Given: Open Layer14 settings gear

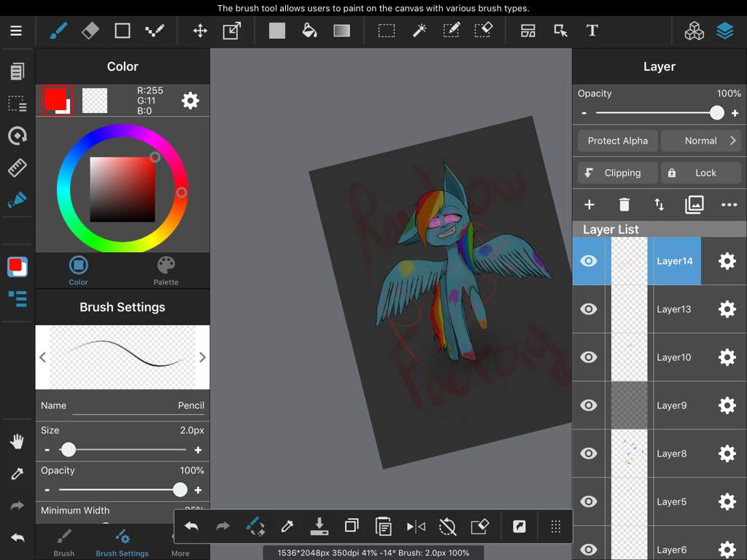Looking at the screenshot, I should 727,261.
